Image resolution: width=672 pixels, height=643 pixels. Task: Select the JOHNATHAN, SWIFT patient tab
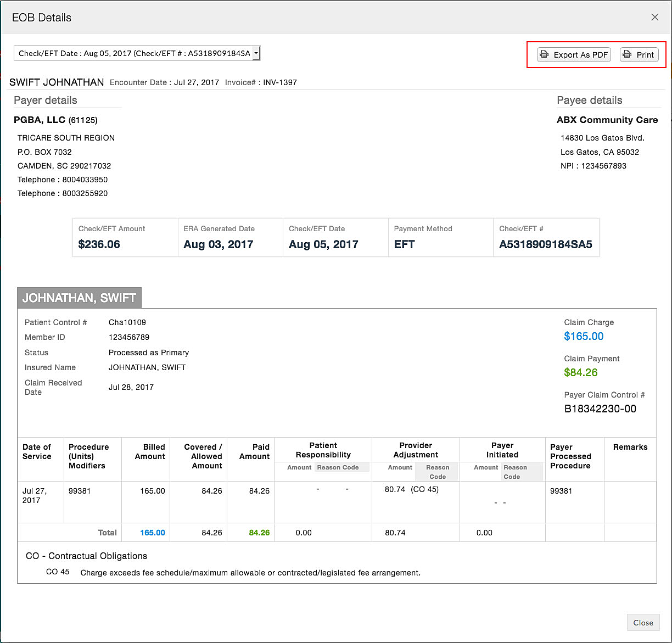(x=79, y=298)
